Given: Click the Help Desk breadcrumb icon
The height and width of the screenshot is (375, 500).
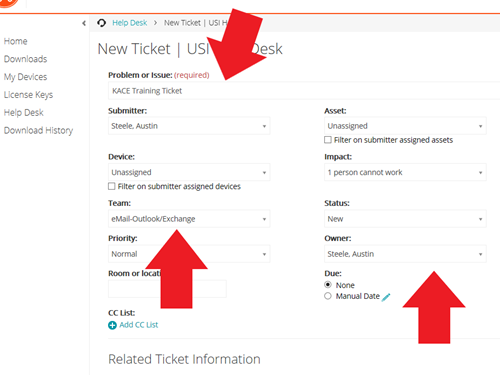Looking at the screenshot, I should [101, 23].
